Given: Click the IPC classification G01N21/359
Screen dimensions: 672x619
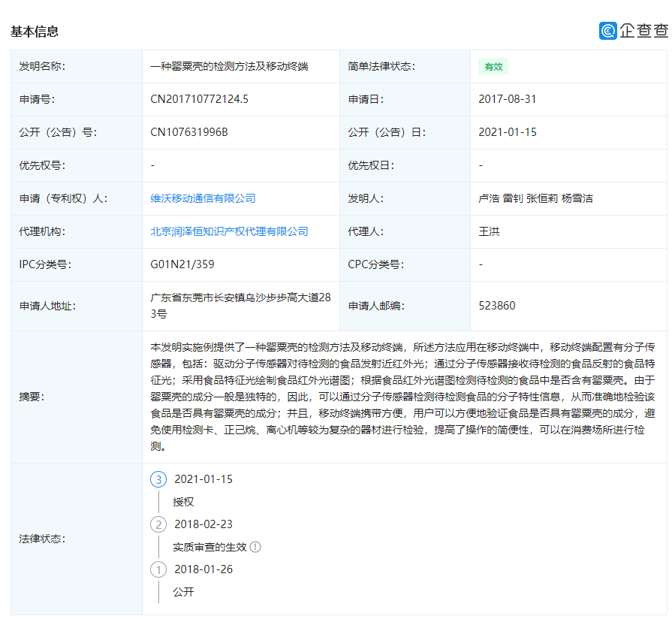Looking at the screenshot, I should click(182, 264).
